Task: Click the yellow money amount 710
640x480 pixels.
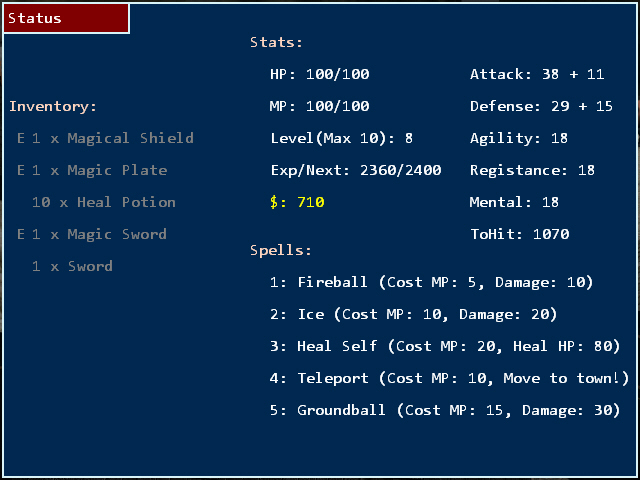Action: 297,202
